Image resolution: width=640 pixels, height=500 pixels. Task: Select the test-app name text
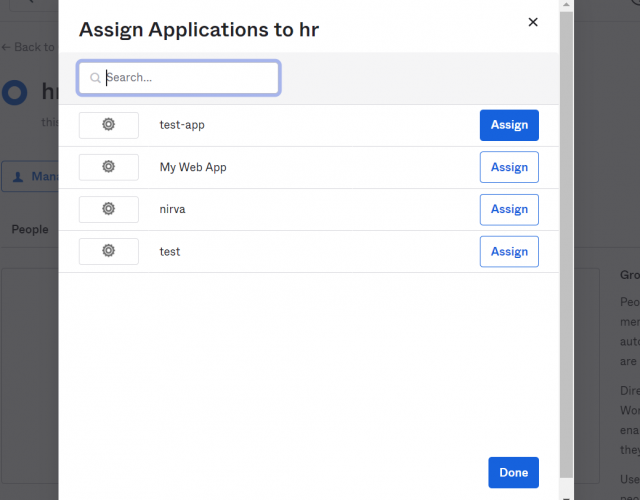coord(182,125)
